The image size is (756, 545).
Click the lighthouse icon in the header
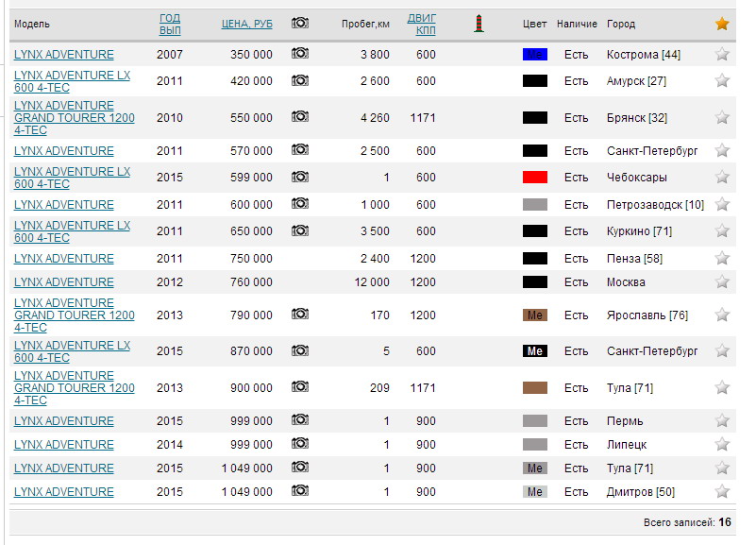coord(479,24)
